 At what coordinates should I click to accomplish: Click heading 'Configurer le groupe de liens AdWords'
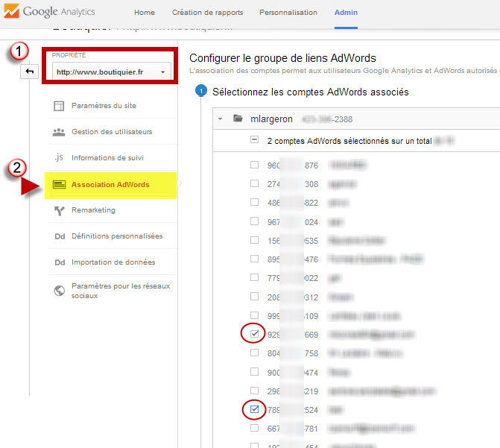(x=282, y=58)
